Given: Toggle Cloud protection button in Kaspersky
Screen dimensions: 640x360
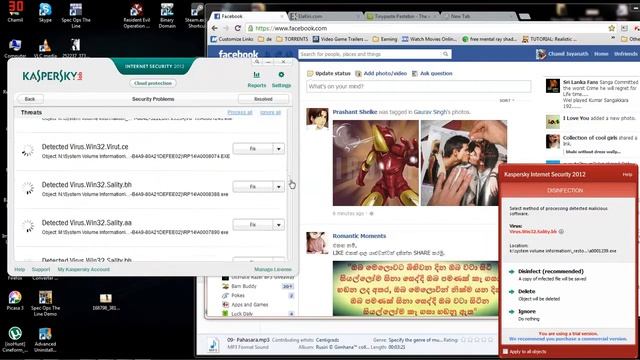Looking at the screenshot, I should [153, 83].
